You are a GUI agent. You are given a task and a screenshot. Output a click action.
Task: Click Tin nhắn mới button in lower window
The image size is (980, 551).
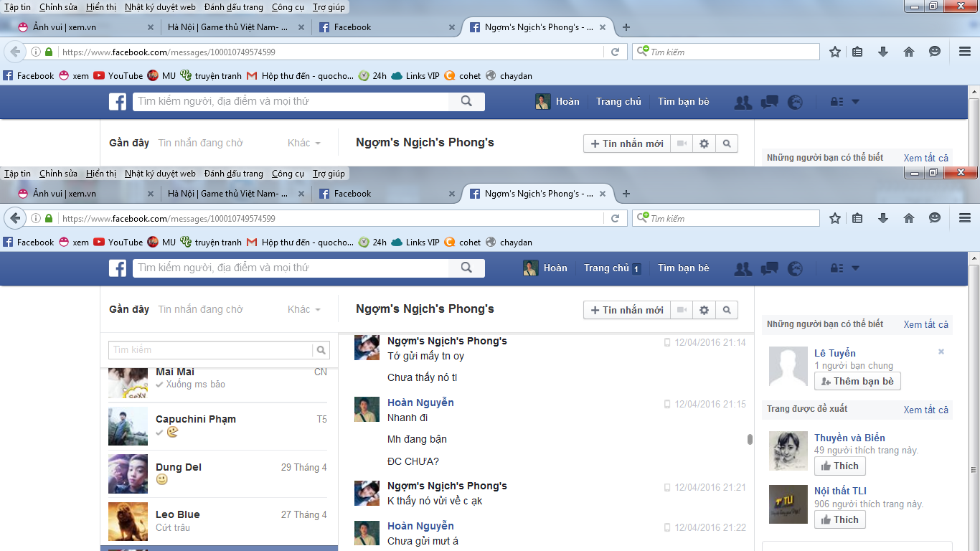click(x=627, y=310)
